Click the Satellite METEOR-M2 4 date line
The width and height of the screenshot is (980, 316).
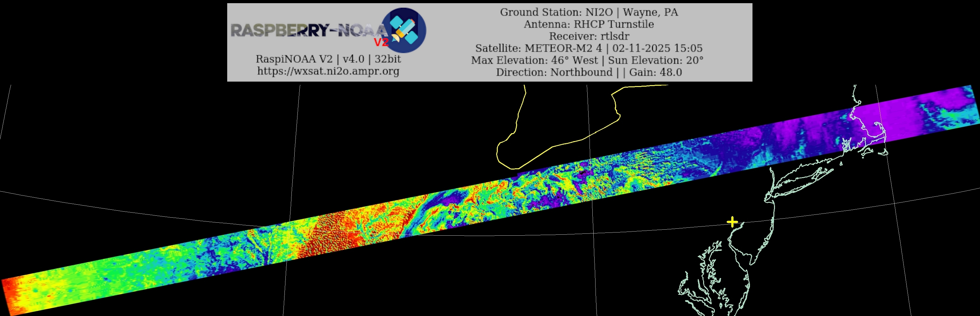coord(589,48)
